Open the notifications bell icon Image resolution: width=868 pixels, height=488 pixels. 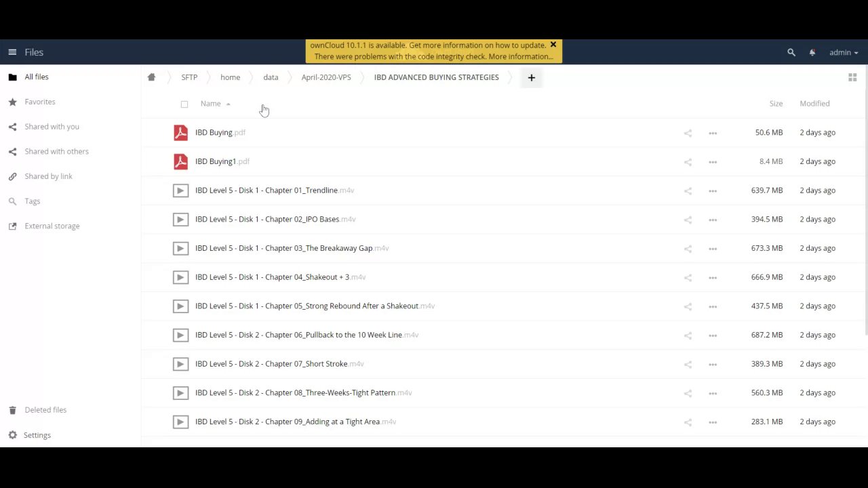(812, 52)
